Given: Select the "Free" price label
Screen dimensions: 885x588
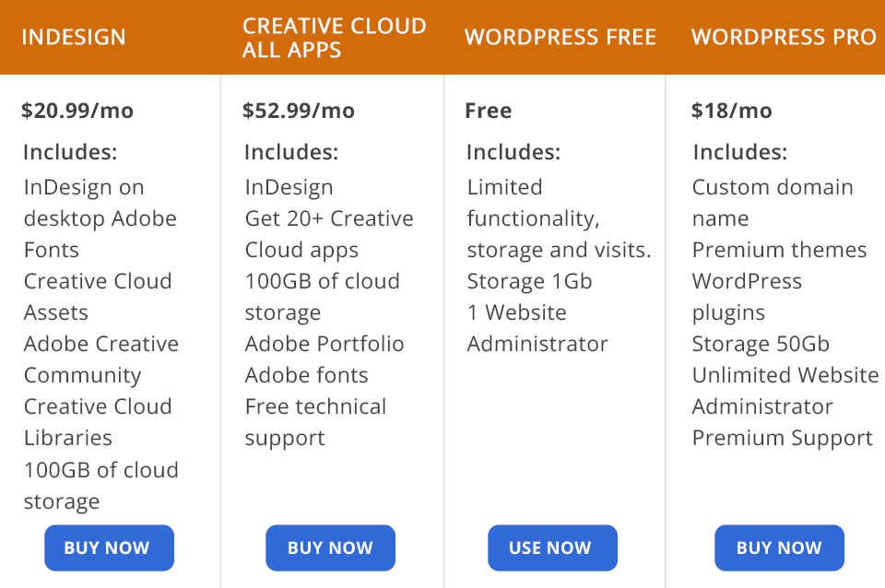Looking at the screenshot, I should pyautogui.click(x=489, y=111).
